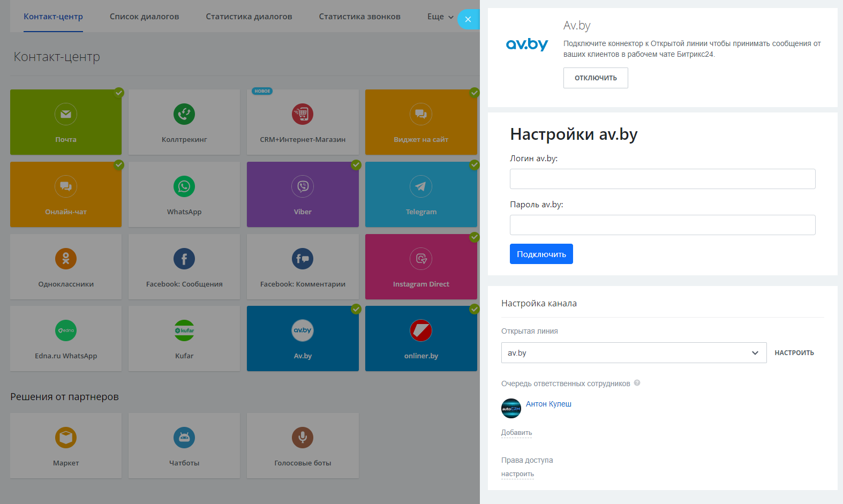Expand the Открытая линия av.by dropdown
The image size is (843, 504).
tap(634, 353)
